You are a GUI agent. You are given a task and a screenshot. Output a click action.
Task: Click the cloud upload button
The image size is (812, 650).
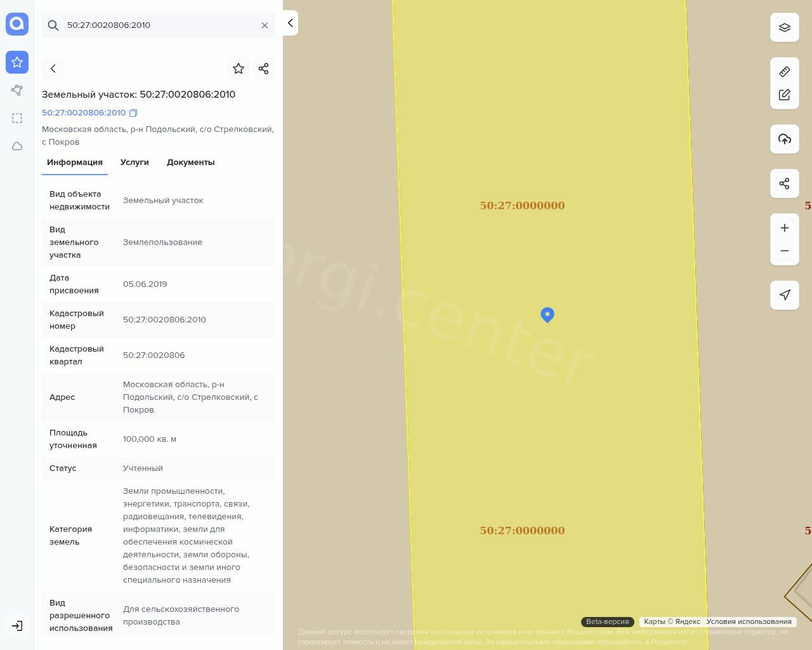point(785,139)
